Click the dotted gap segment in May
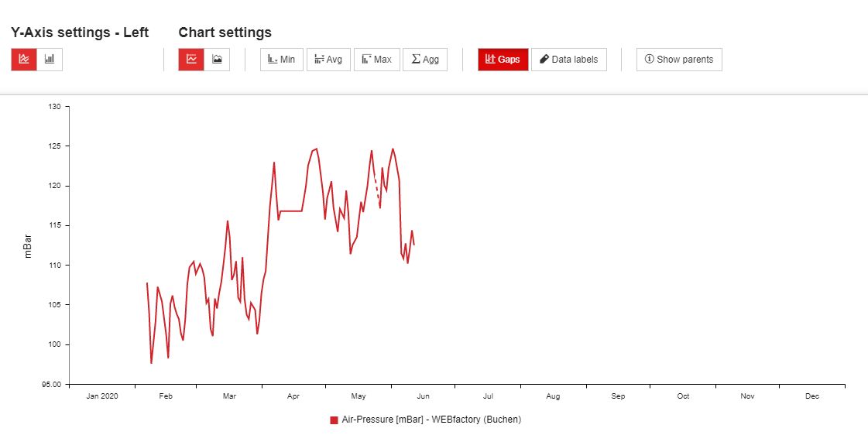Viewport: 868px width, 442px height. tap(376, 189)
